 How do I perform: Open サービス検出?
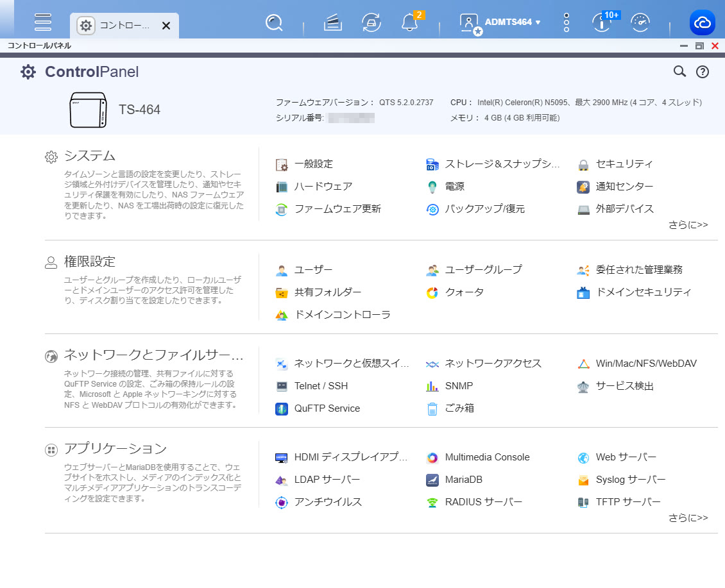pyautogui.click(x=615, y=387)
